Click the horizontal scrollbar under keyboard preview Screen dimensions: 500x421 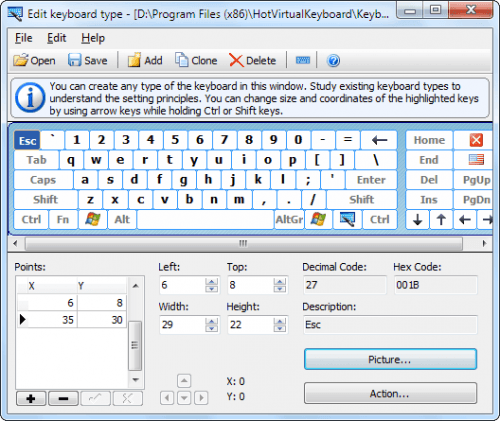pyautogui.click(x=243, y=243)
